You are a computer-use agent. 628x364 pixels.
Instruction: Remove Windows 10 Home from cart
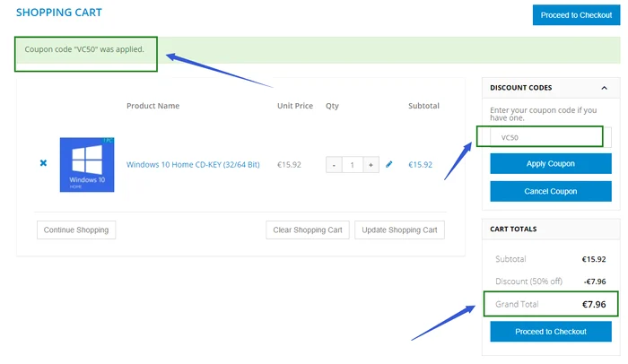tap(43, 163)
